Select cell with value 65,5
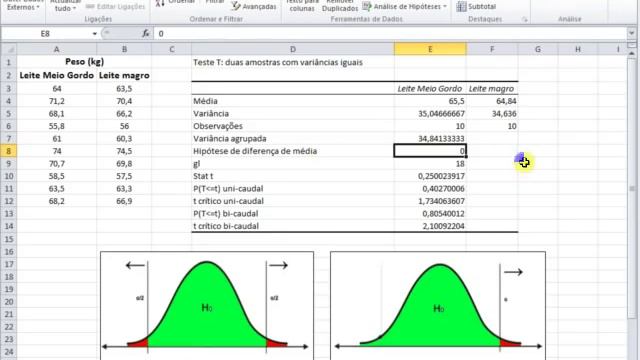The image size is (640, 360). [x=430, y=101]
